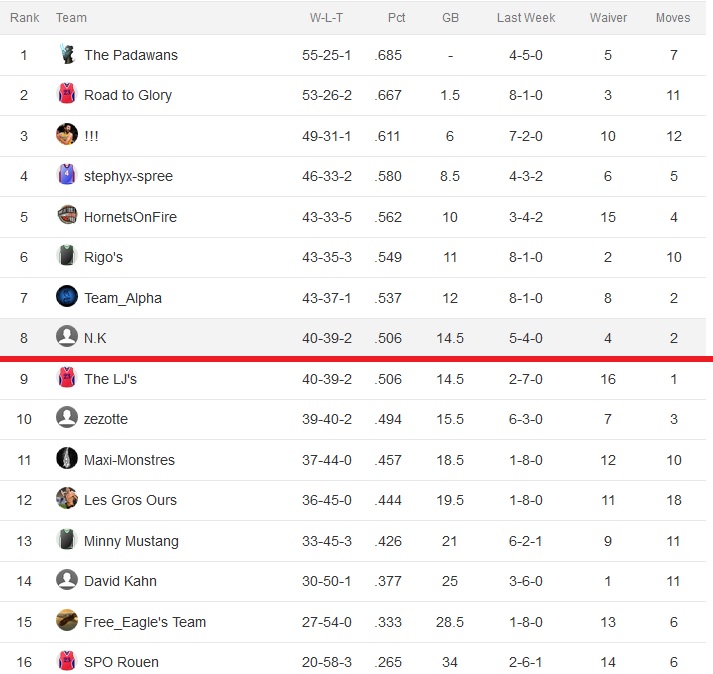The image size is (713, 674).
Task: Select the .667 percentage cell
Action: pyautogui.click(x=388, y=95)
